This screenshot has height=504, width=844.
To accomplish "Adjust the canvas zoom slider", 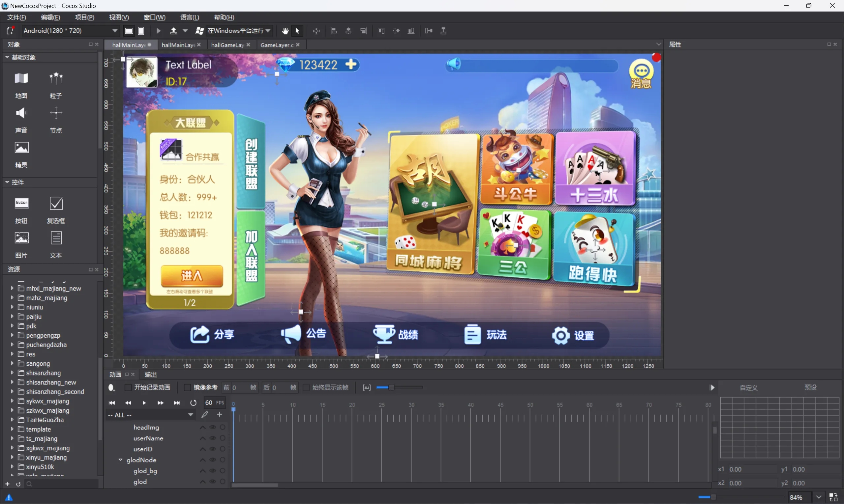I will click(x=713, y=497).
